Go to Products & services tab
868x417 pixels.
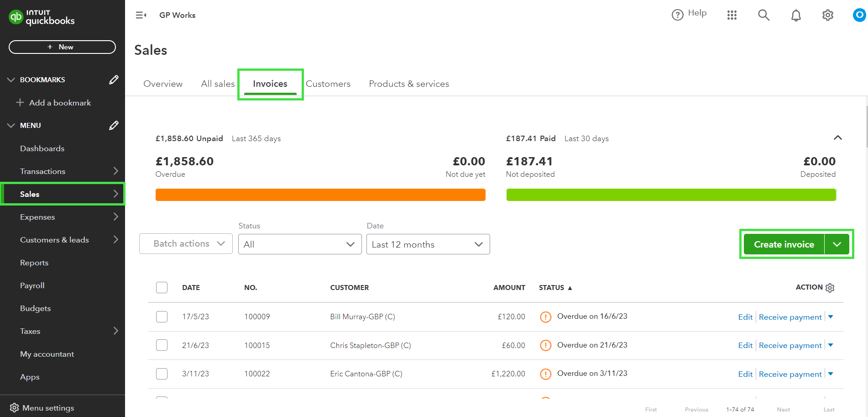point(408,84)
